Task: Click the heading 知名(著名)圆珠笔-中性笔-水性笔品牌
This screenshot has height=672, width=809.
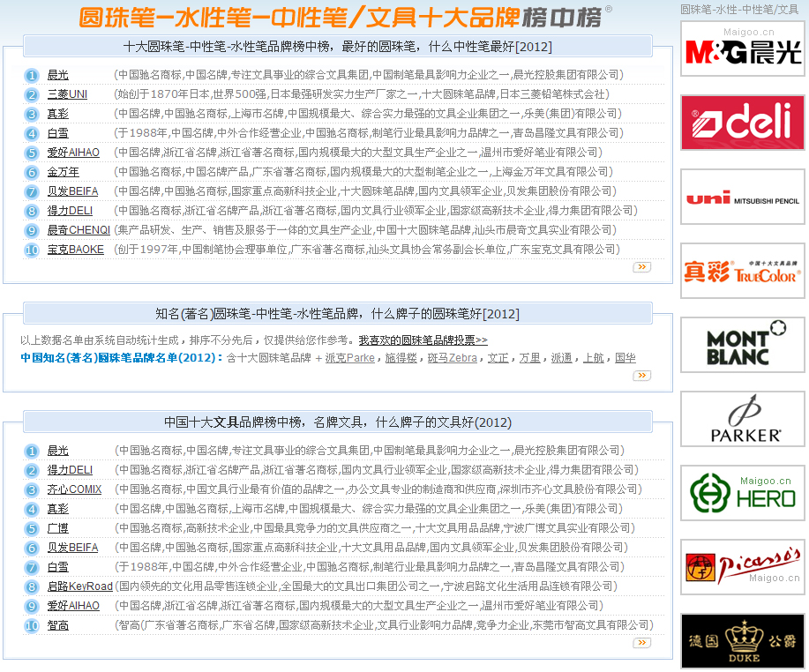Action: [337, 314]
